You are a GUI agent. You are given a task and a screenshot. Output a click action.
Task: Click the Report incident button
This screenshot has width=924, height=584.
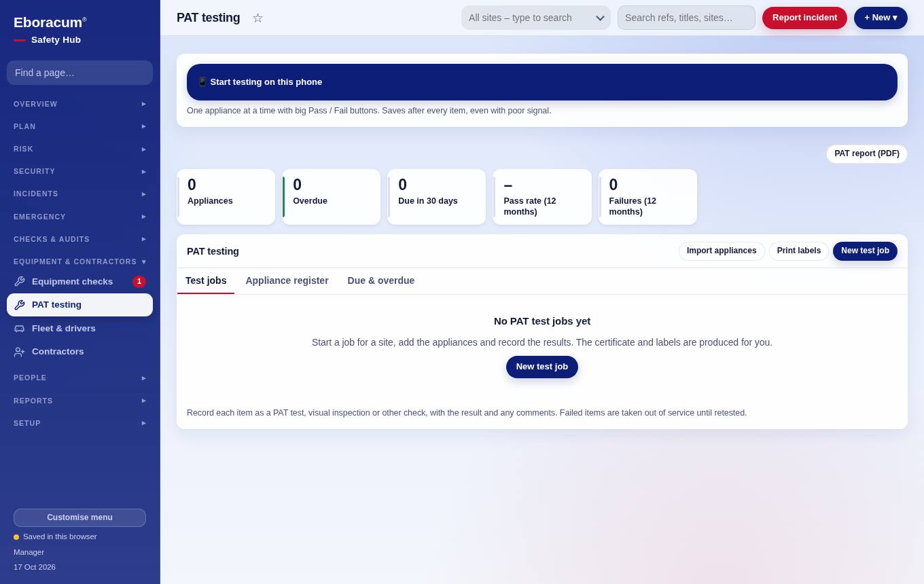804,18
